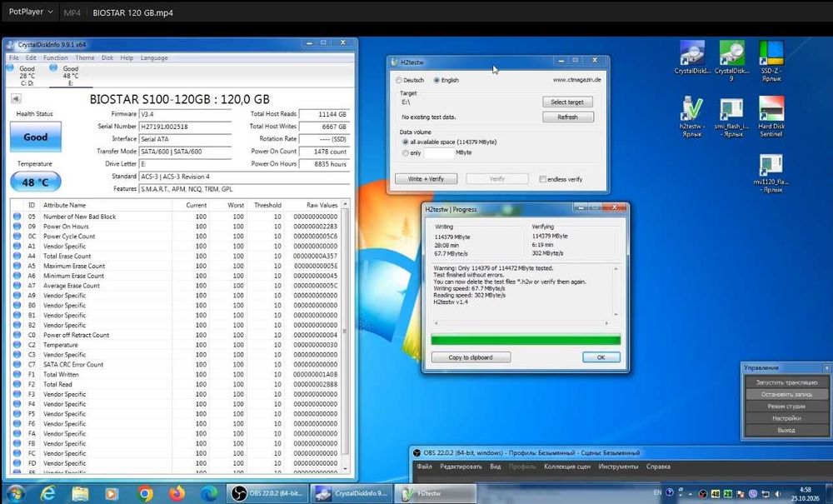Open the Language menu in CrystalDiskInfo

(x=154, y=57)
